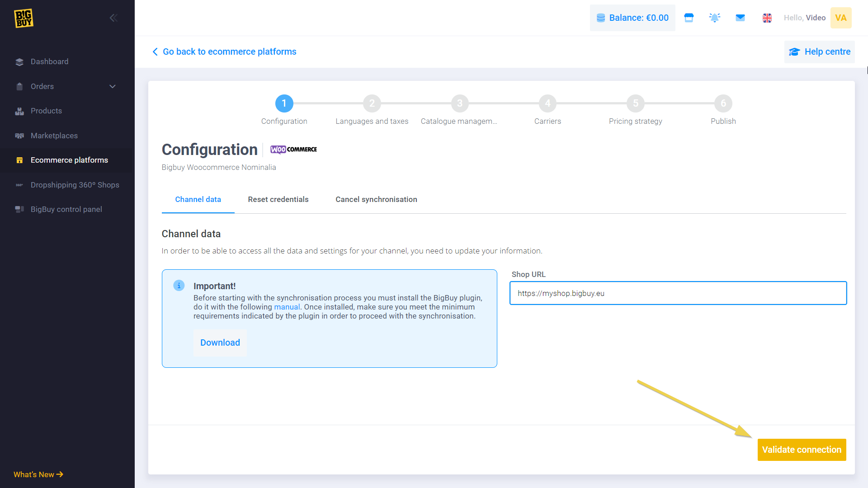Image resolution: width=868 pixels, height=488 pixels.
Task: Expand the Orders menu chevron
Action: click(113, 86)
